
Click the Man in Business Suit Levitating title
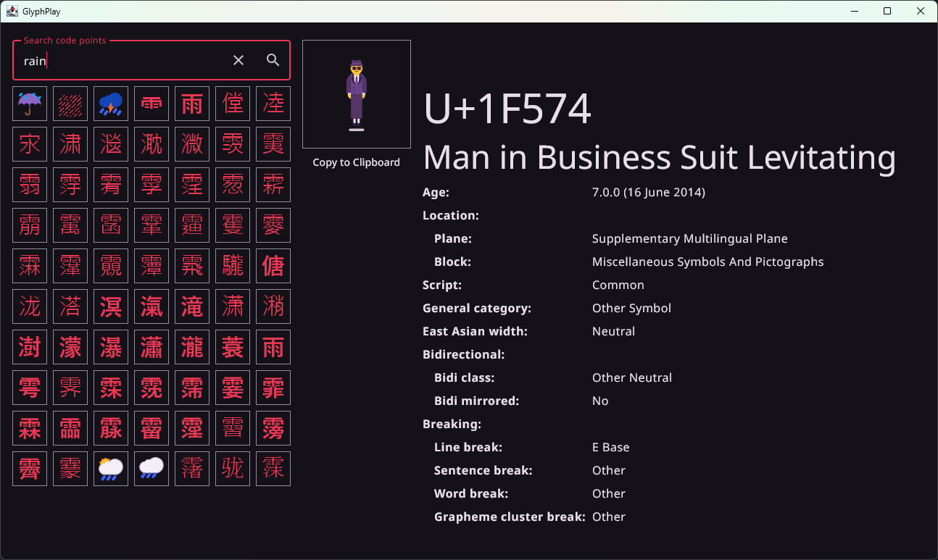tap(660, 157)
